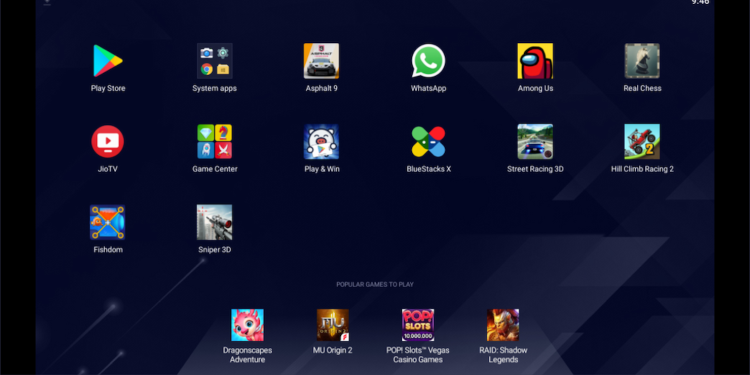Click the "POPULAR GAMES TO PLAY" heading
The width and height of the screenshot is (750, 375).
tap(375, 285)
